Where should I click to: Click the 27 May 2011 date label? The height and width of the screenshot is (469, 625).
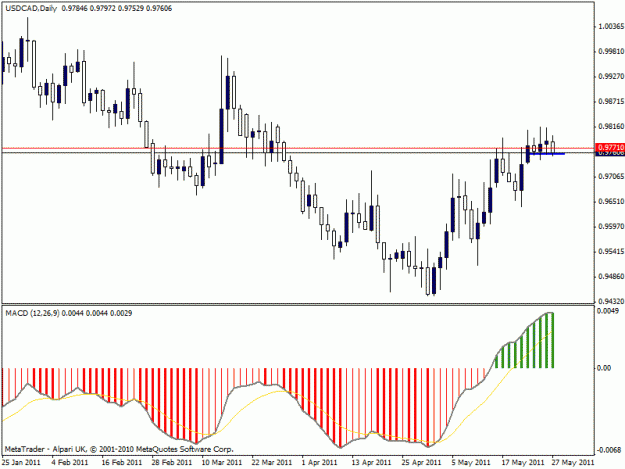573,463
